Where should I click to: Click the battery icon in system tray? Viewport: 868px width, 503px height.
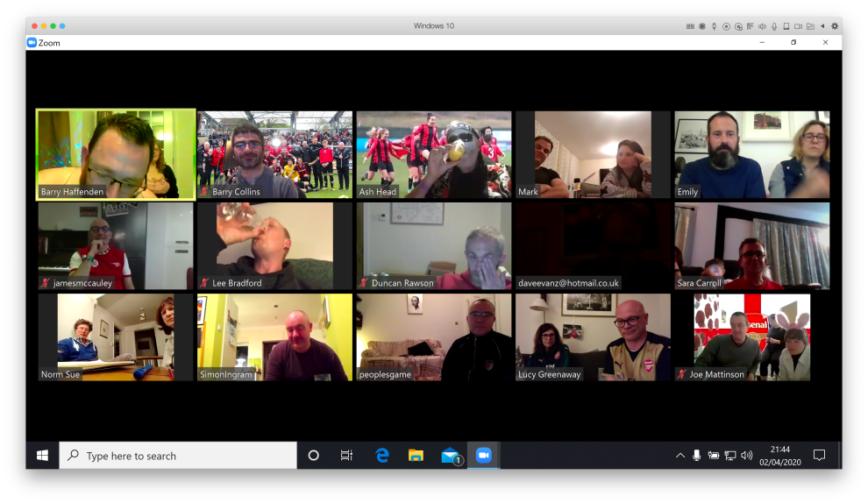coord(714,456)
